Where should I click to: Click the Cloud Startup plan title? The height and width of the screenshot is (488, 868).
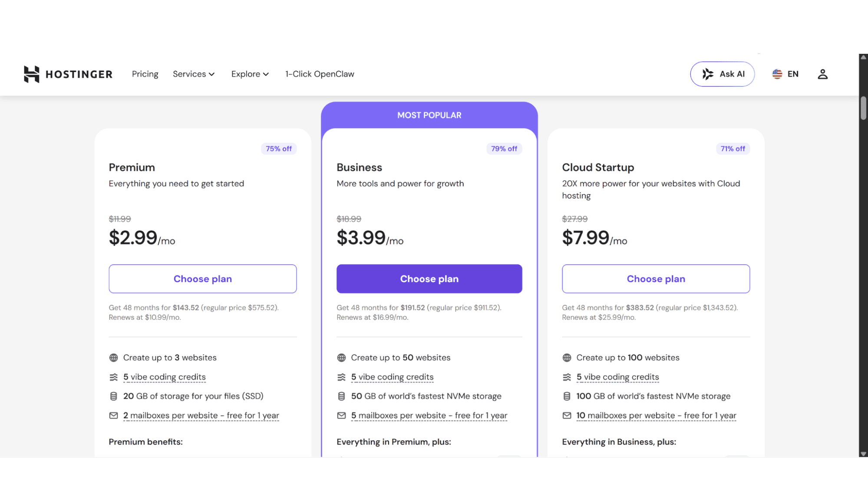(598, 167)
